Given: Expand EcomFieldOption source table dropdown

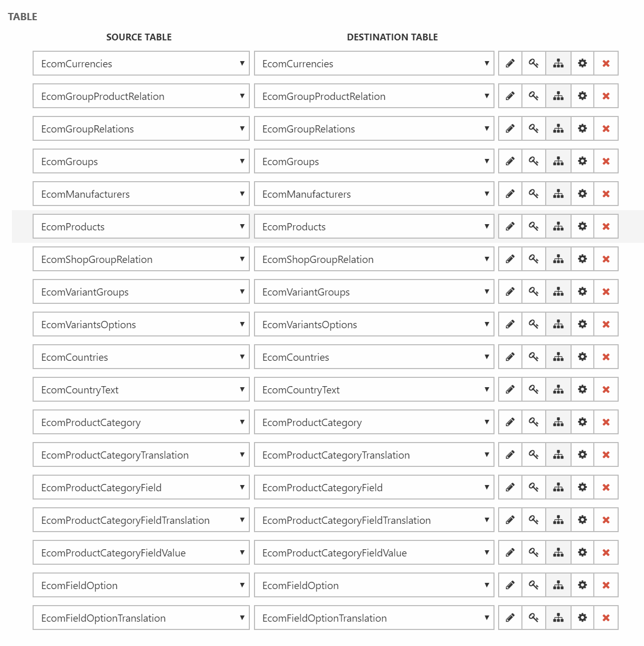Looking at the screenshot, I should point(141,585).
